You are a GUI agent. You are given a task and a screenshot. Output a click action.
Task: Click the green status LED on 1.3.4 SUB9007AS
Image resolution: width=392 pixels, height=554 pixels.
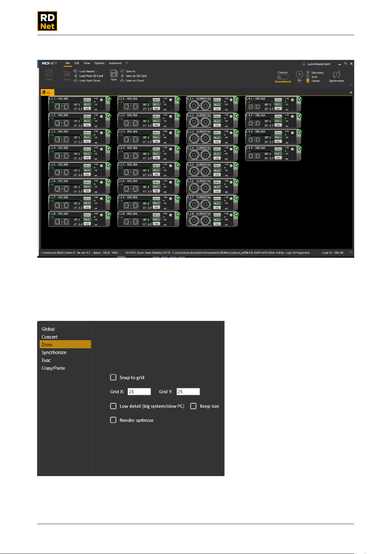click(231, 149)
